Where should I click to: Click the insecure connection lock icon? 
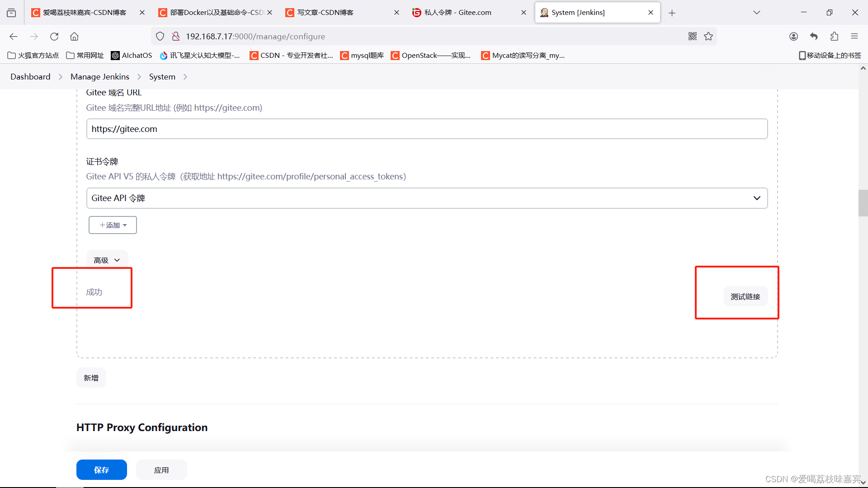(176, 37)
